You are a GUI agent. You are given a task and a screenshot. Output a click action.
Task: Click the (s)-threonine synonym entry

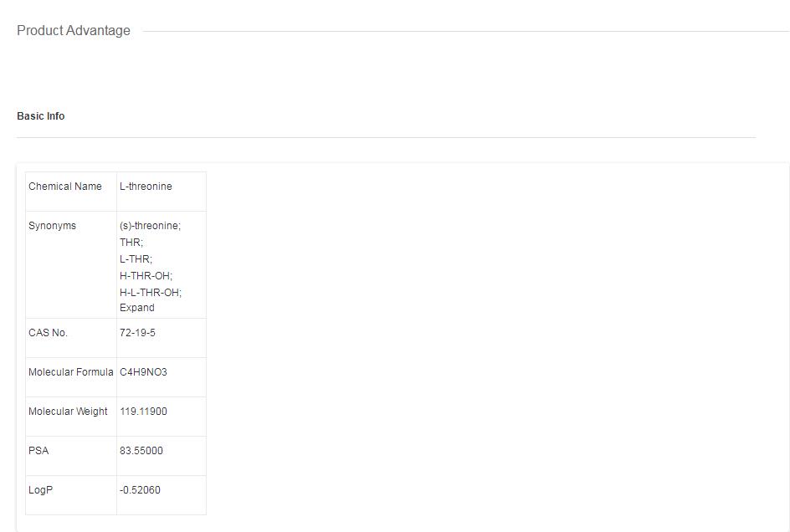point(150,226)
